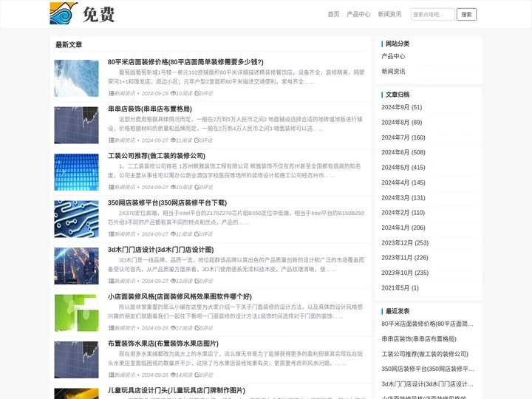This screenshot has width=532, height=399.
Task: Open article 串串店装饰(串串店布置格局) title
Action: pyautogui.click(x=149, y=109)
